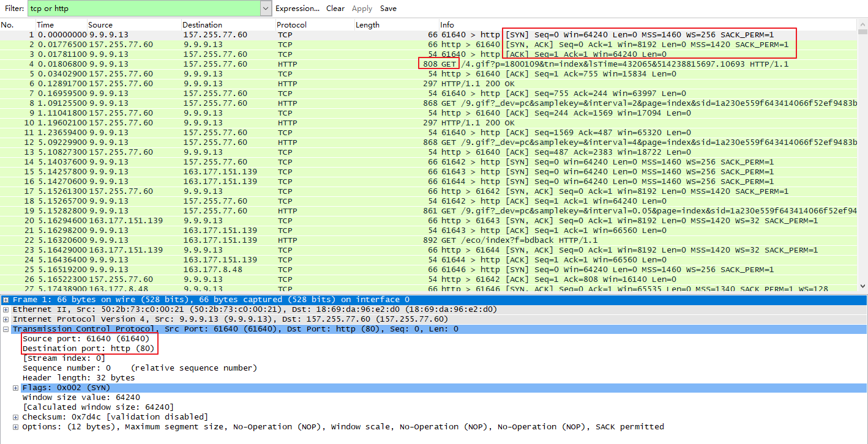Image resolution: width=868 pixels, height=444 pixels.
Task: Select the Calculated window size line
Action: tap(98, 407)
